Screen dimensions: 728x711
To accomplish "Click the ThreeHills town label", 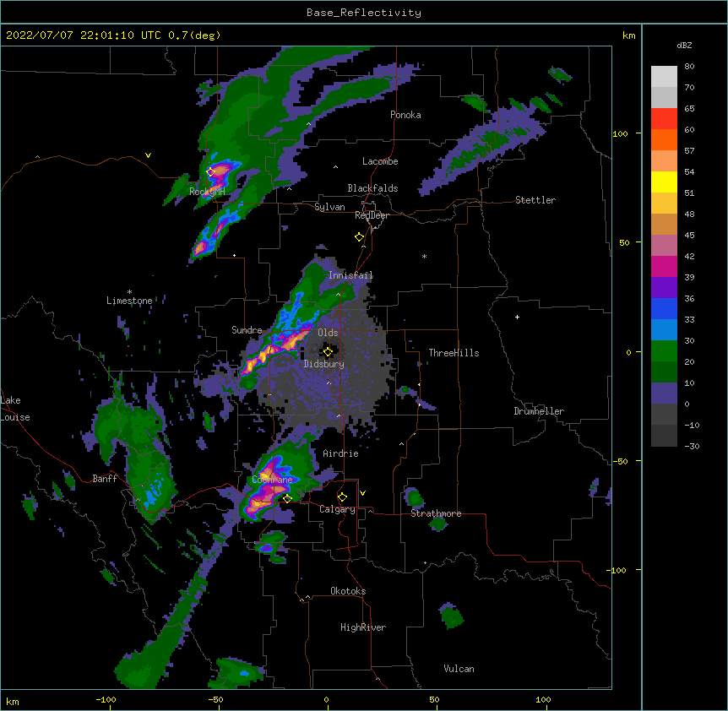I will click(x=454, y=353).
